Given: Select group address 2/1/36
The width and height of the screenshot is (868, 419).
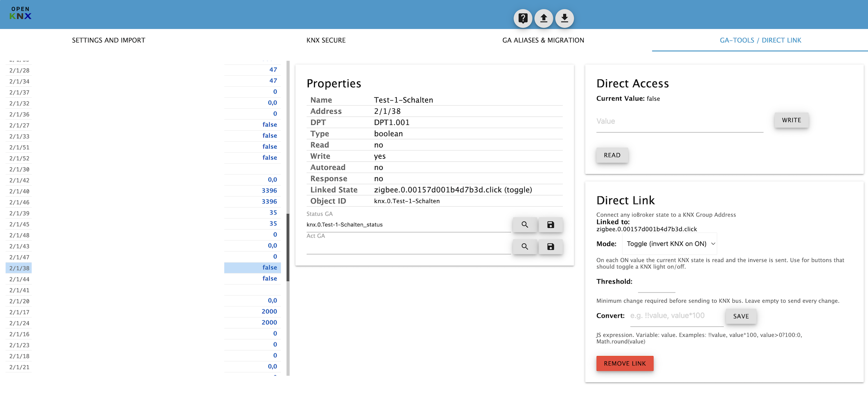Looking at the screenshot, I should [19, 115].
